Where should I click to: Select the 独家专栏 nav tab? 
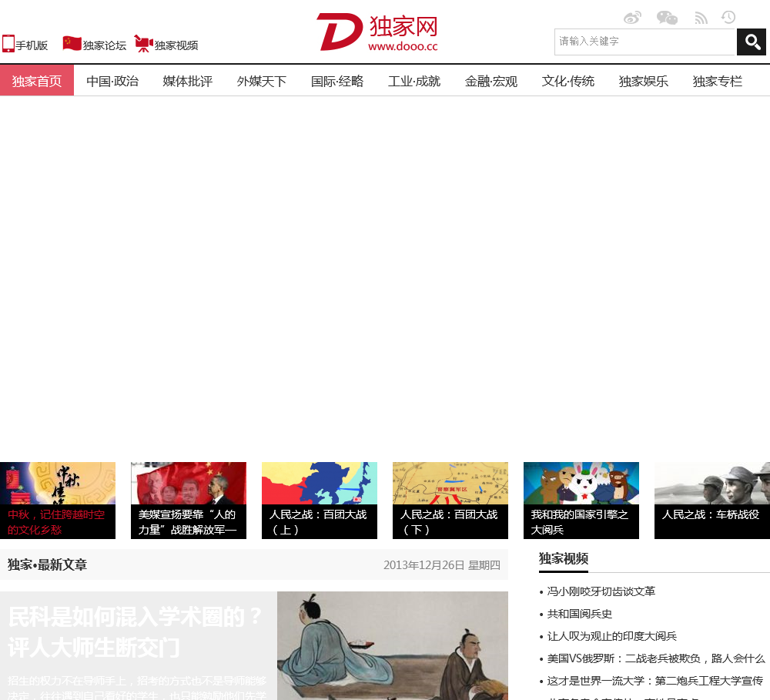pos(718,81)
